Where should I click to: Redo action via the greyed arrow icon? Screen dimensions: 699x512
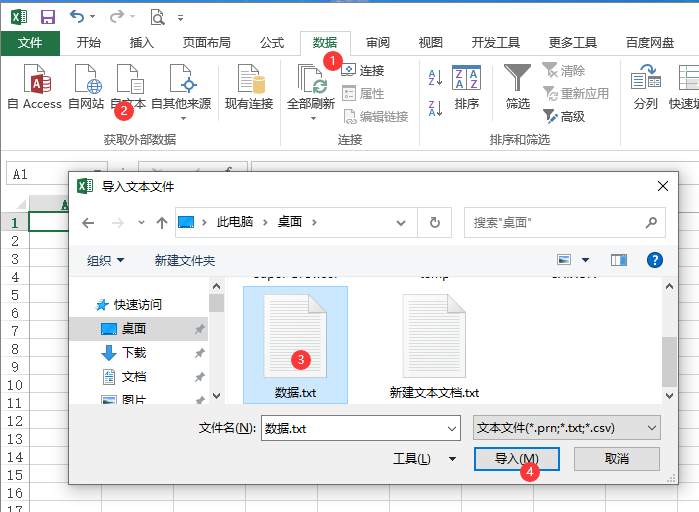pos(117,17)
